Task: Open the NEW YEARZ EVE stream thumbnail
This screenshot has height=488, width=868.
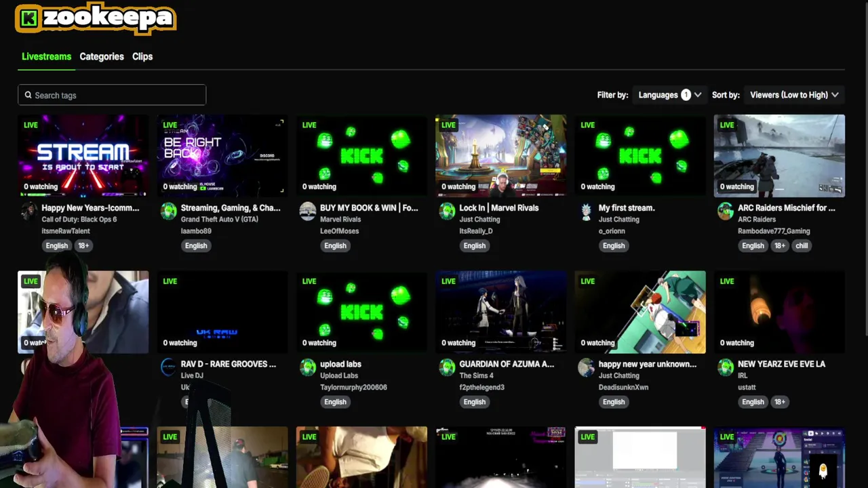Action: [779, 312]
